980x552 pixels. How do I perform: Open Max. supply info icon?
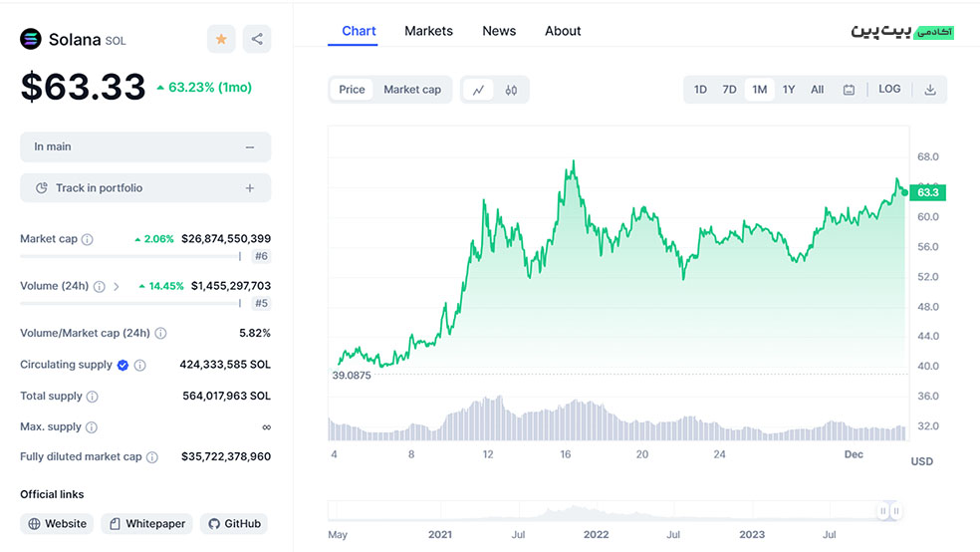click(x=92, y=427)
